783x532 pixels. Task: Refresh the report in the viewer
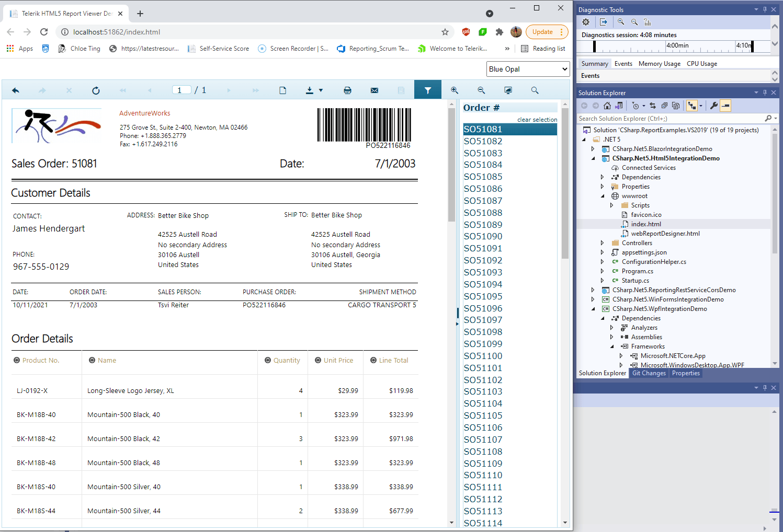click(x=96, y=90)
